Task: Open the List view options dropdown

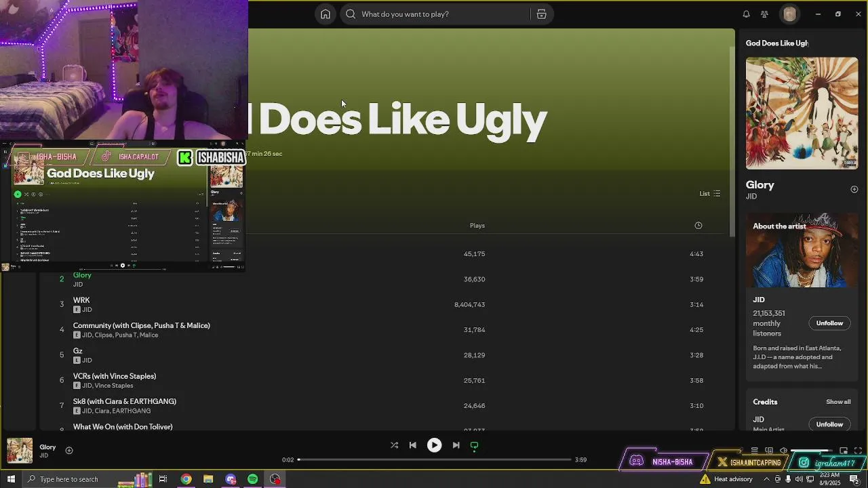Action: (710, 193)
